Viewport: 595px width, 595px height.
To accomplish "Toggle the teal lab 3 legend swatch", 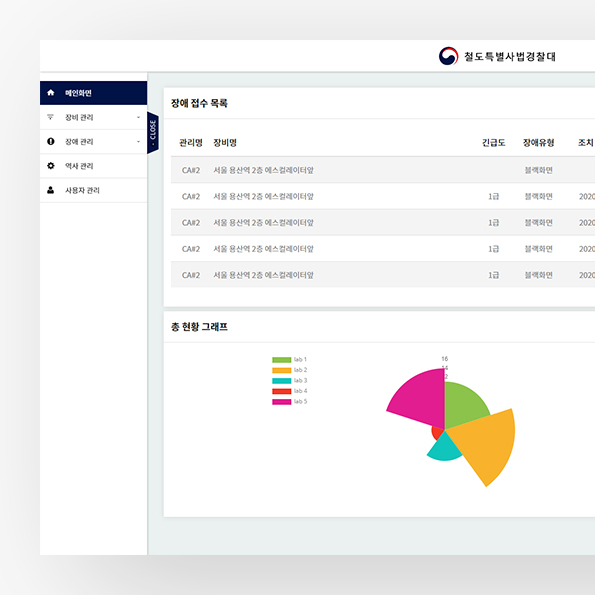I will point(282,381).
